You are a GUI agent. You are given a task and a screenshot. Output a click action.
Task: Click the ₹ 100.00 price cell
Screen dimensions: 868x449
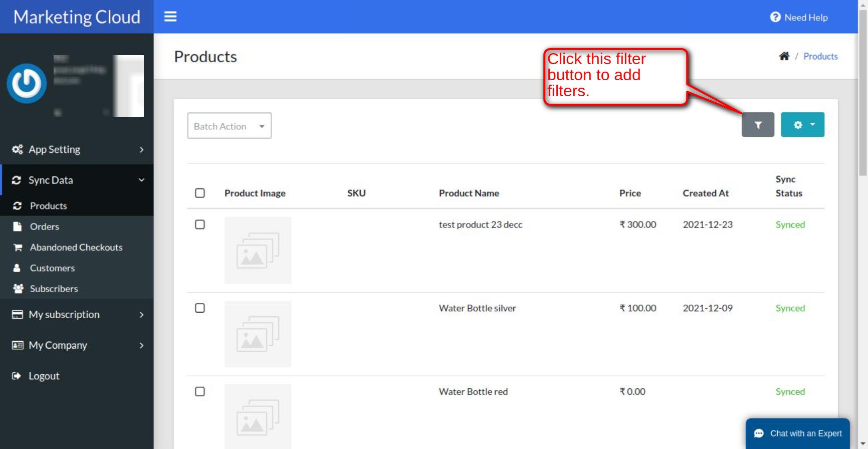tap(638, 308)
